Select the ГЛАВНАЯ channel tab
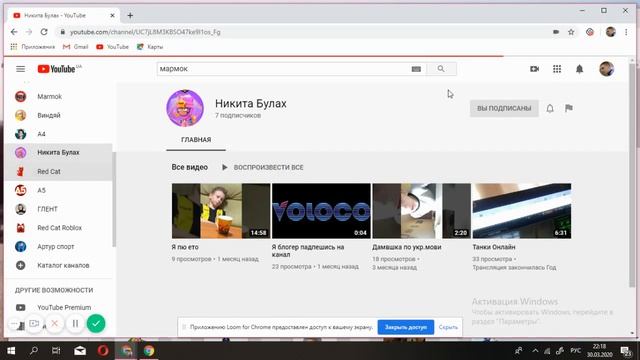Screen dimensions: 640x360 pos(196,140)
